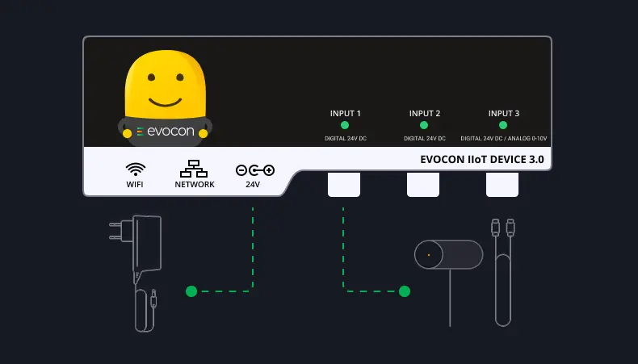Click the green dot beside the power adapter

[x=191, y=291]
